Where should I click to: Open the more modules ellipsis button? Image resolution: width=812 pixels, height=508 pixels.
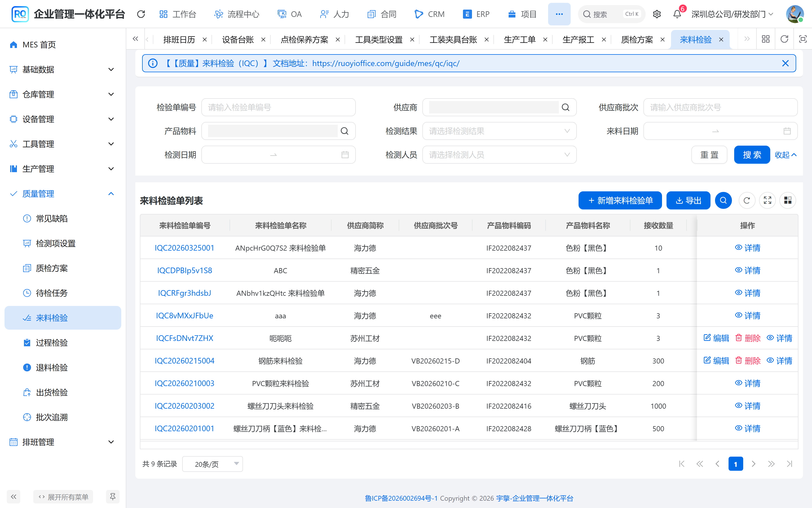559,14
